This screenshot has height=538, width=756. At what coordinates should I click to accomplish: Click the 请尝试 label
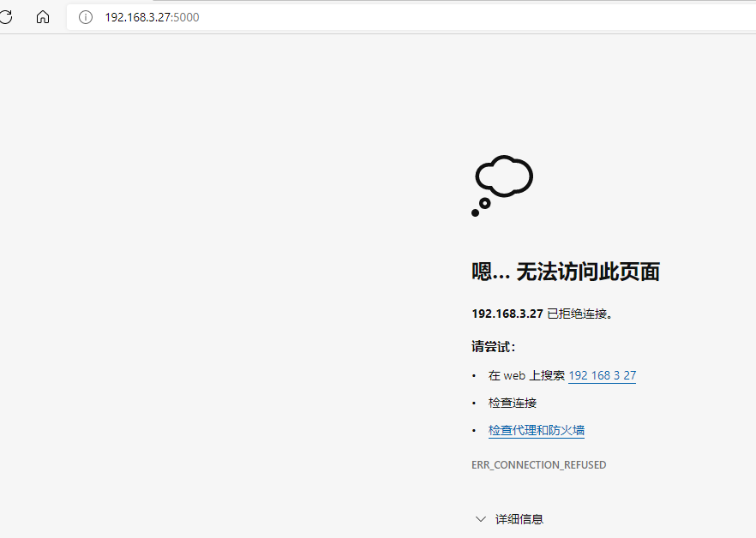click(493, 347)
